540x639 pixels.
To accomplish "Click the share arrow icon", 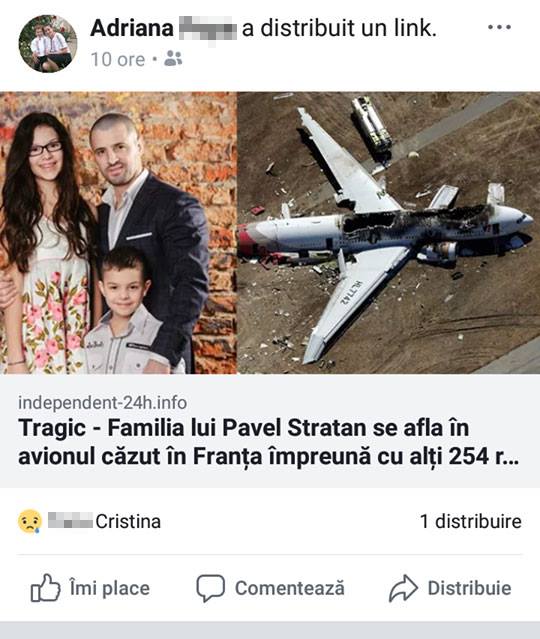I will pos(403,588).
